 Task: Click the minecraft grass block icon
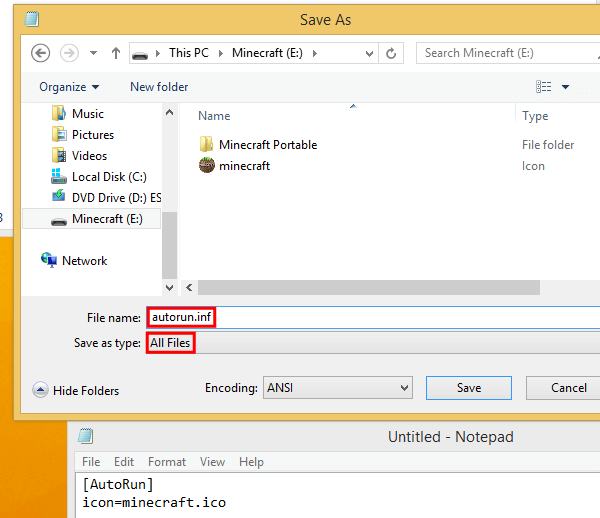coord(207,165)
